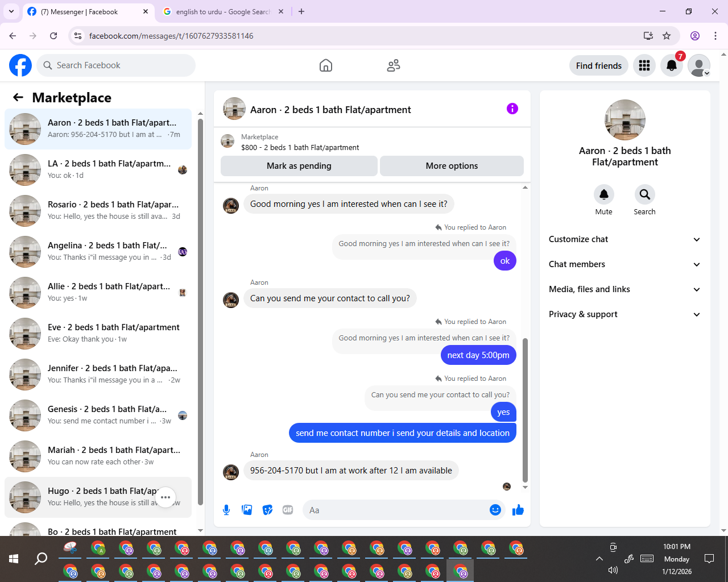Choose a sticker in message composer
The image size is (728, 582).
pyautogui.click(x=267, y=510)
